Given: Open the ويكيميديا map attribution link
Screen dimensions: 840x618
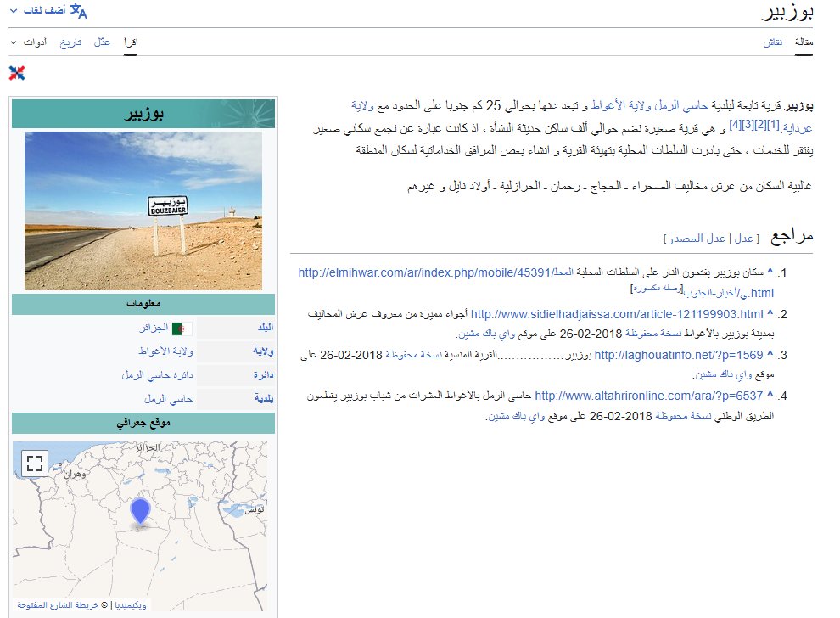Looking at the screenshot, I should [130, 604].
